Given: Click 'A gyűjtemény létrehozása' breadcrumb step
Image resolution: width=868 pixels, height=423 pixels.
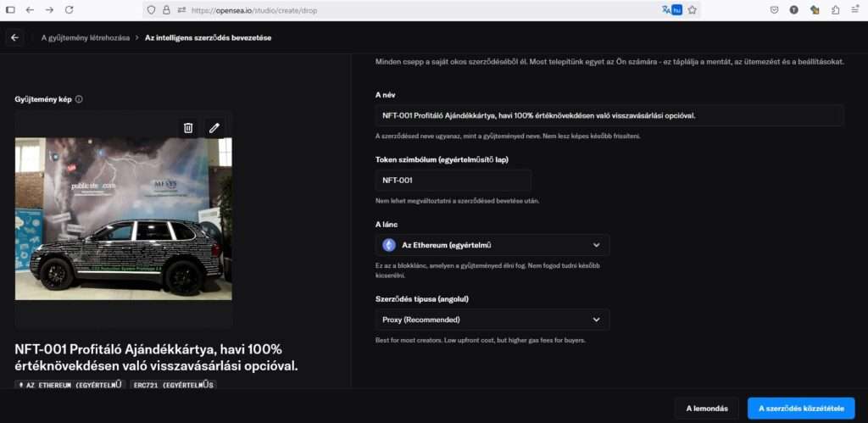Looking at the screenshot, I should [85, 37].
